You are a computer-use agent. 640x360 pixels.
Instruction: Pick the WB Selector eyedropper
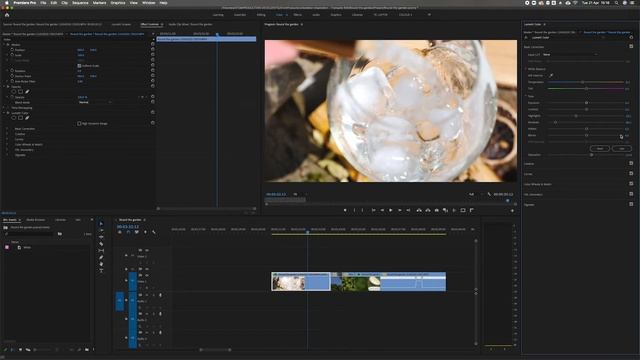[x=551, y=76]
